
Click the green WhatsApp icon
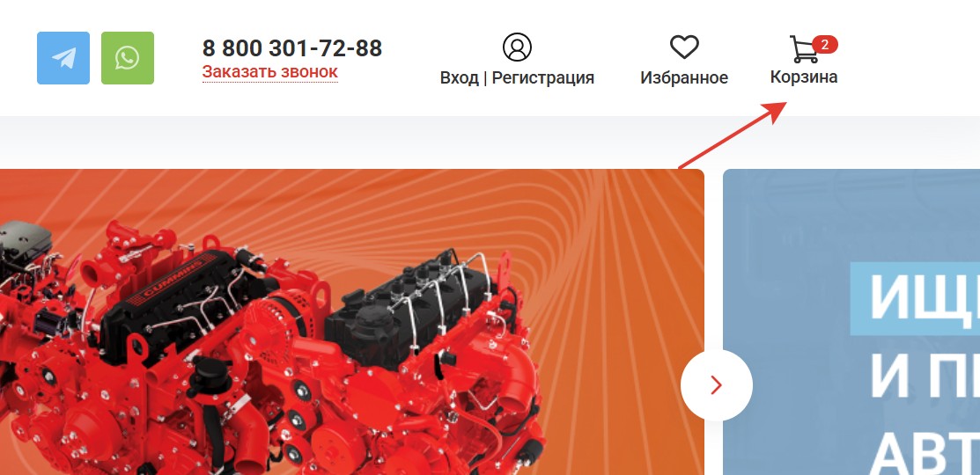(128, 58)
